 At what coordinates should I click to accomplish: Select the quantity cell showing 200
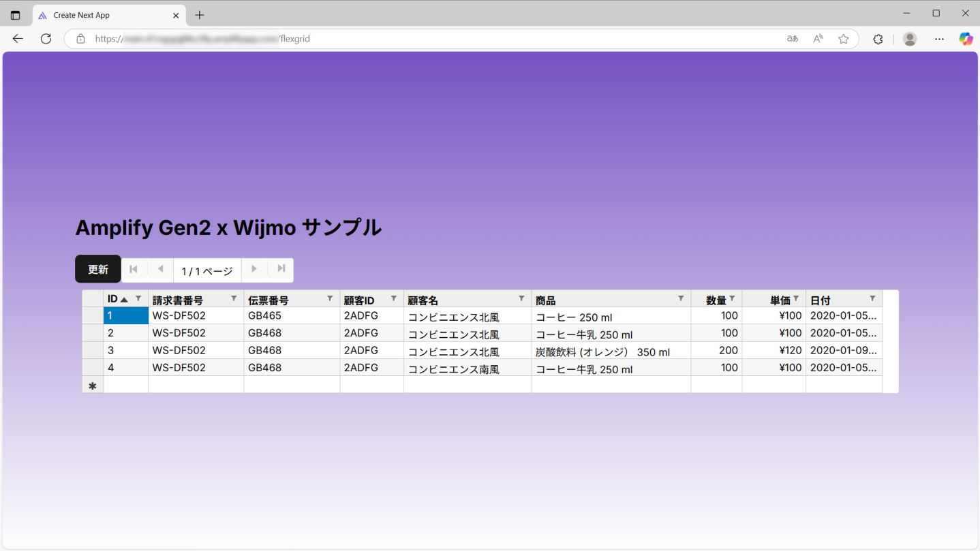(x=716, y=350)
